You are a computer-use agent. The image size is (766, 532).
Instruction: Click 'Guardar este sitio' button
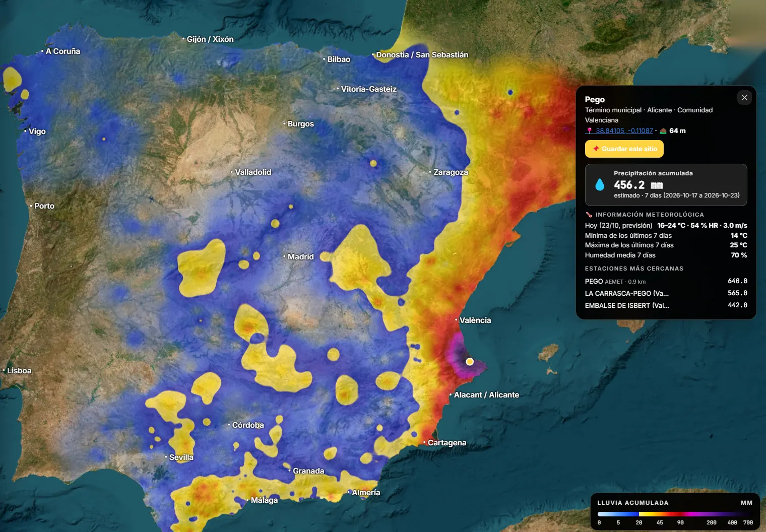click(624, 149)
